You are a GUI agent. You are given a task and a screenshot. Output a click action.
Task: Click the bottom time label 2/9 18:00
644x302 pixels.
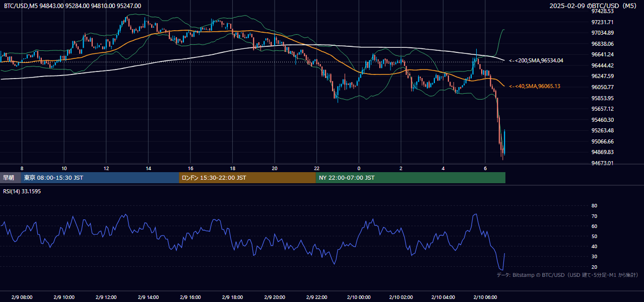click(x=232, y=297)
